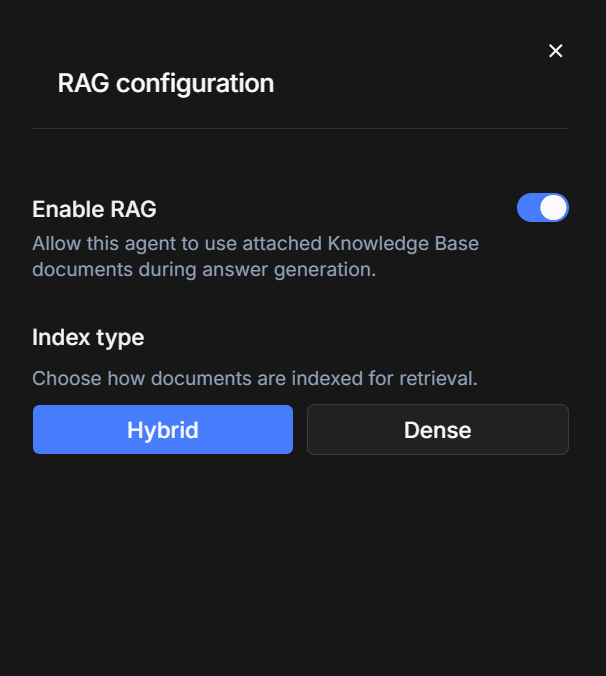Toggle the Enable RAG switch
606x676 pixels.
point(543,207)
